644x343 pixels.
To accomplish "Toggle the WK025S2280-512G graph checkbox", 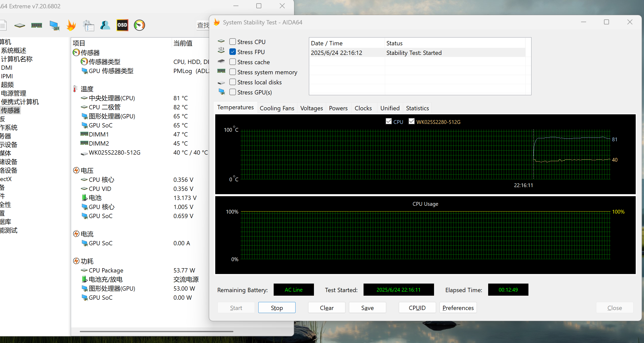I will click(411, 121).
